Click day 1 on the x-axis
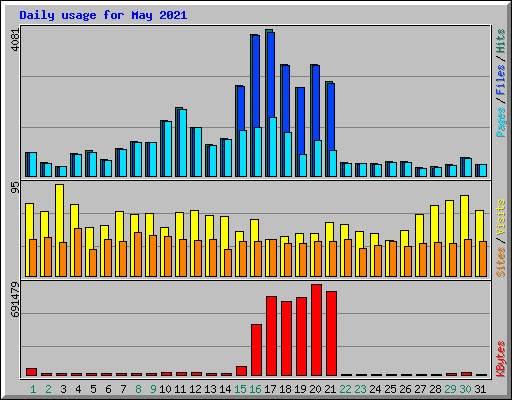The width and height of the screenshot is (512, 400). (33, 389)
